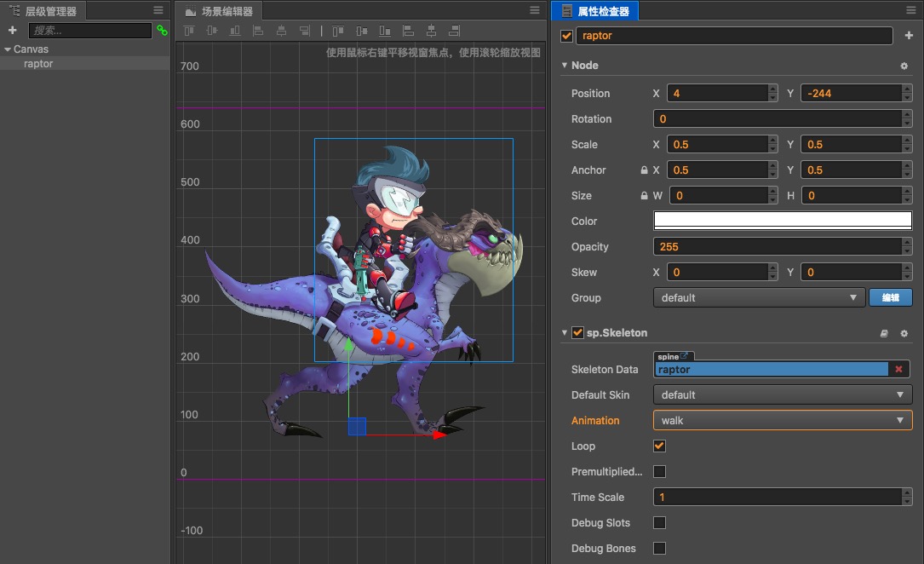Click the align left edges icon

pos(258,31)
